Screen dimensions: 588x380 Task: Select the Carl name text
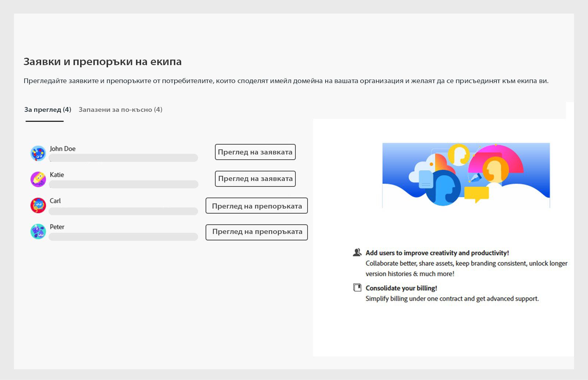coord(55,201)
